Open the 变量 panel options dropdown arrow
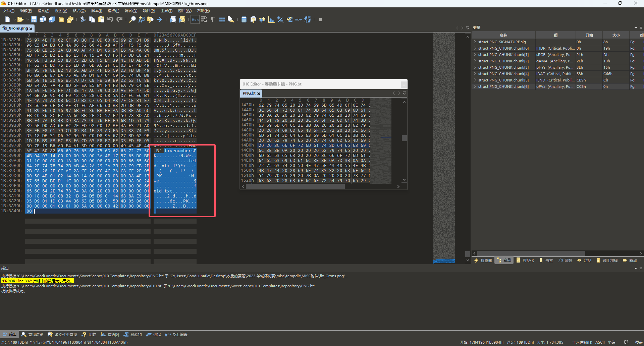Screen dimensions: 644x346 (x=636, y=27)
